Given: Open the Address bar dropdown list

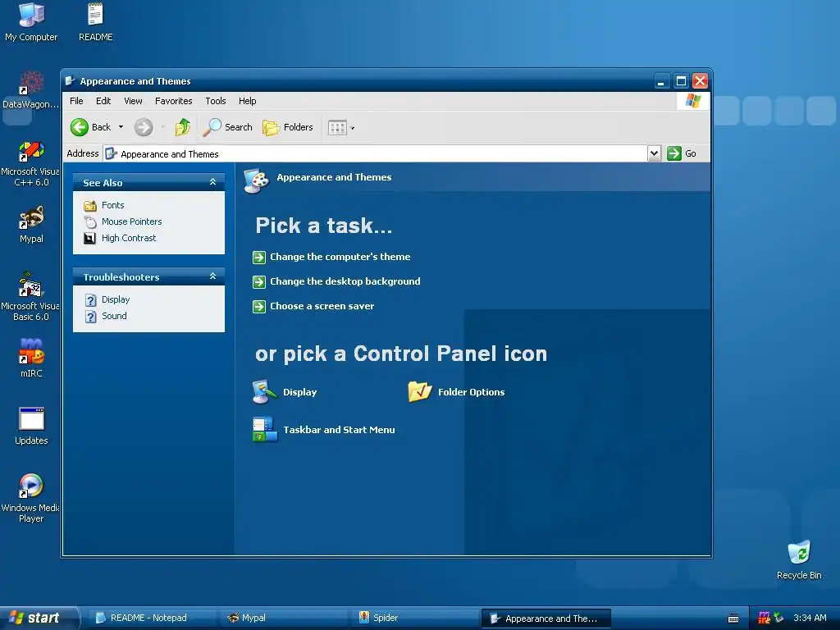Looking at the screenshot, I should 654,153.
